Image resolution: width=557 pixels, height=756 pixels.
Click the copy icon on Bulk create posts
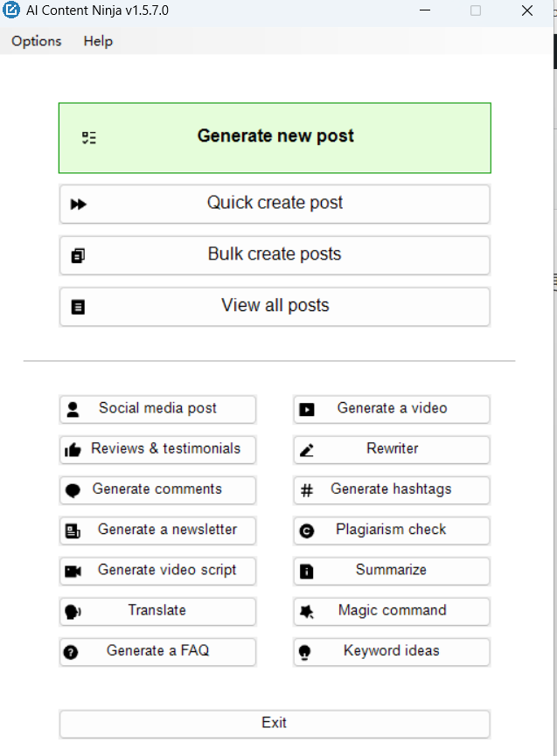pos(79,256)
